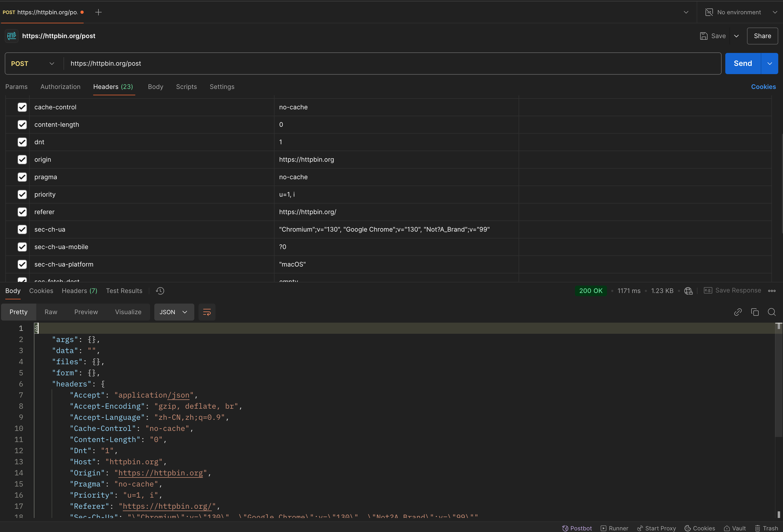Uncheck the cache-control header checkbox
The image size is (783, 532).
pos(22,107)
